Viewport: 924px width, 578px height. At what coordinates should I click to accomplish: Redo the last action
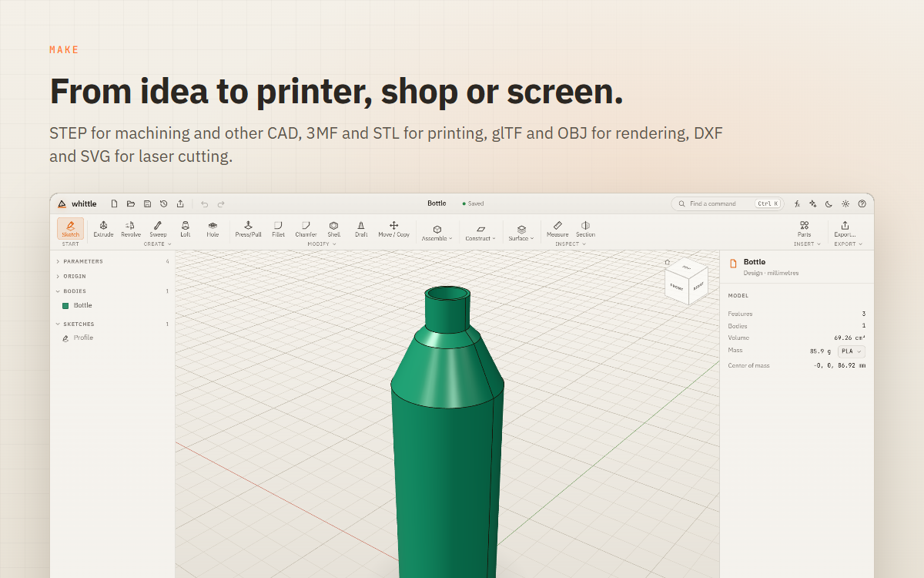(221, 203)
